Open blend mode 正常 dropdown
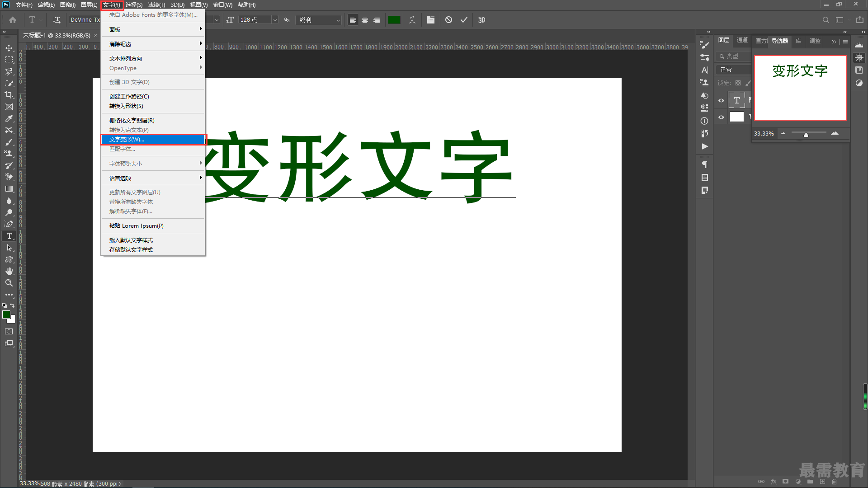This screenshot has width=868, height=488. [x=734, y=70]
